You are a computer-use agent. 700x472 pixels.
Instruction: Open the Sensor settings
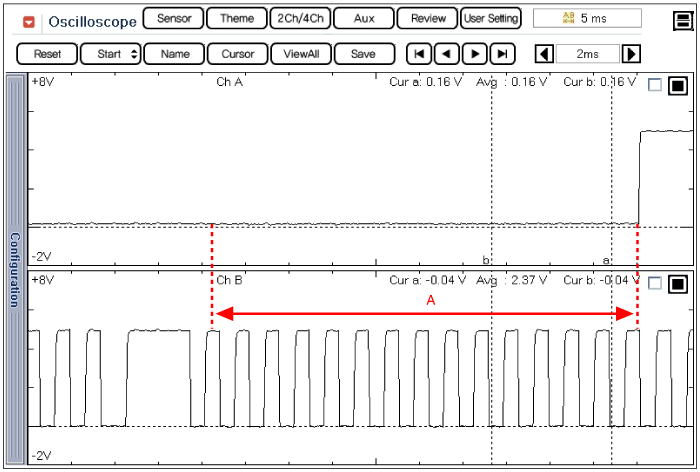pyautogui.click(x=174, y=18)
